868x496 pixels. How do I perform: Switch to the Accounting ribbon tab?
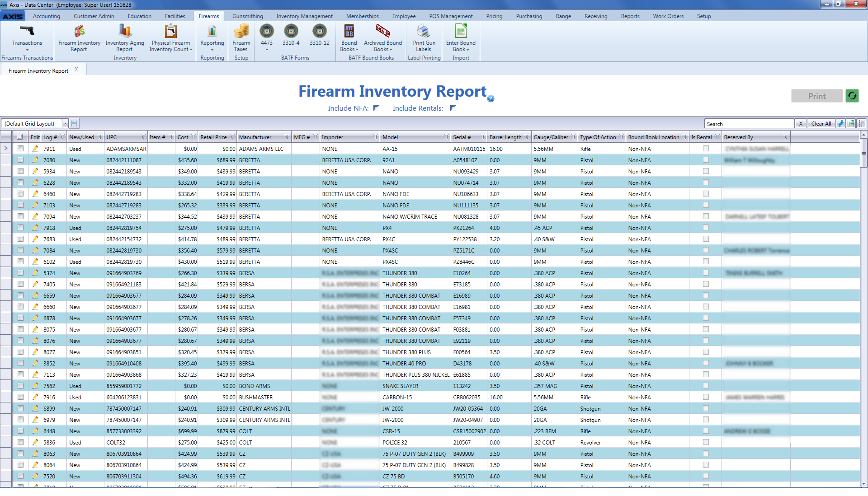(x=46, y=16)
